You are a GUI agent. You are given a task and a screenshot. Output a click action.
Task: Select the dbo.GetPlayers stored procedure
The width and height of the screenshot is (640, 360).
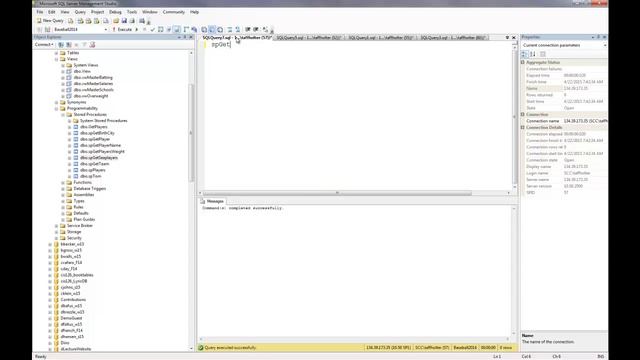(x=93, y=127)
